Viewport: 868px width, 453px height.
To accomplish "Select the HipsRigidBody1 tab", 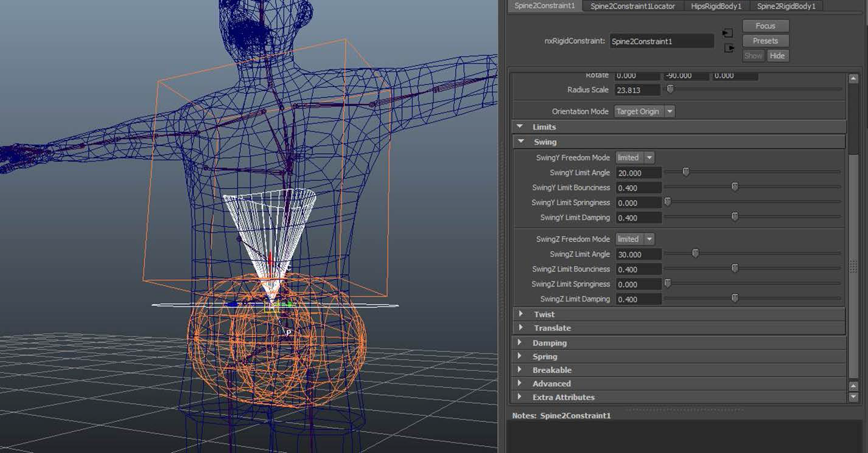I will (x=716, y=6).
